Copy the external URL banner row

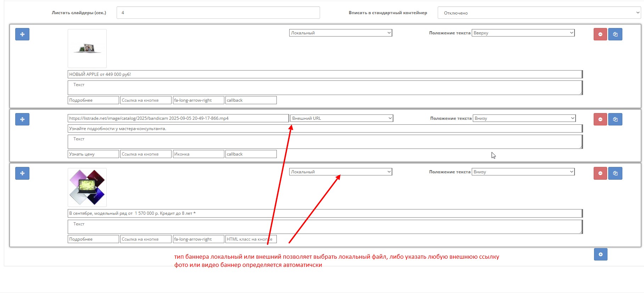[x=615, y=119]
